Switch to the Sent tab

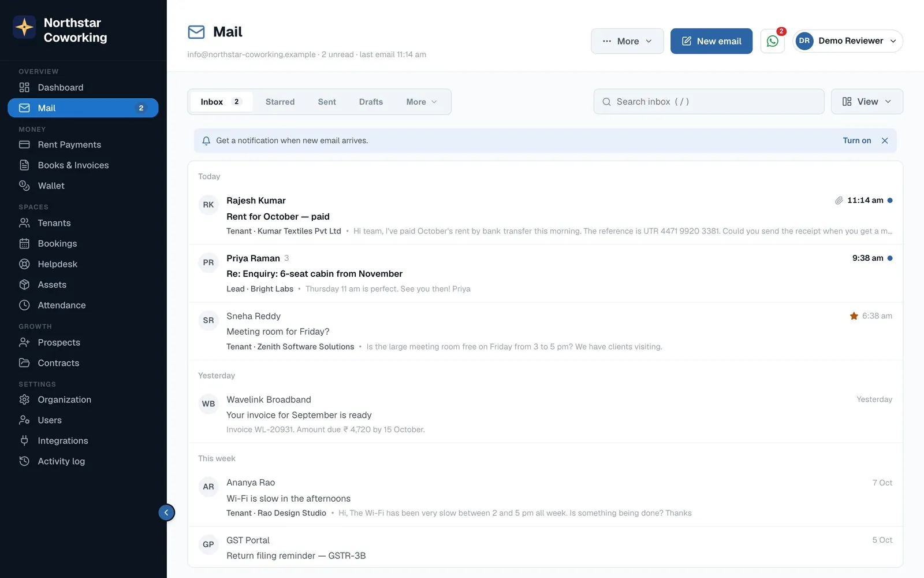(327, 102)
